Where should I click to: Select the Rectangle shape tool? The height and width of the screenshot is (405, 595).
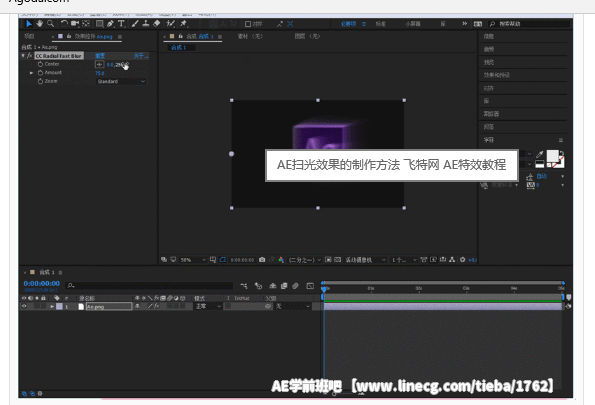point(99,24)
